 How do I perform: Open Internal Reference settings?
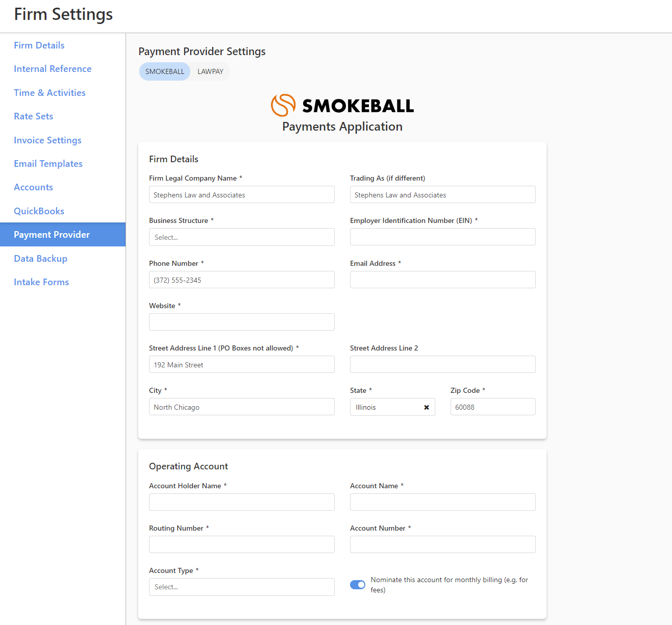point(53,69)
